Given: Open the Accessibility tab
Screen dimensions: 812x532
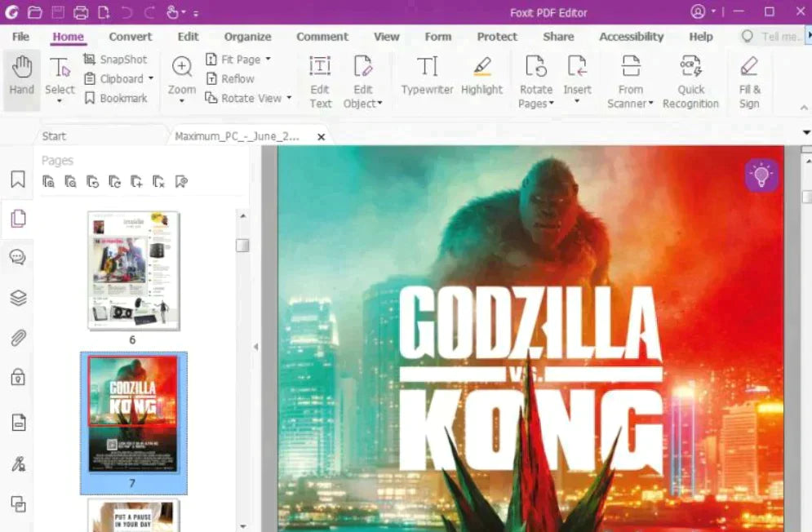Looking at the screenshot, I should (x=632, y=37).
